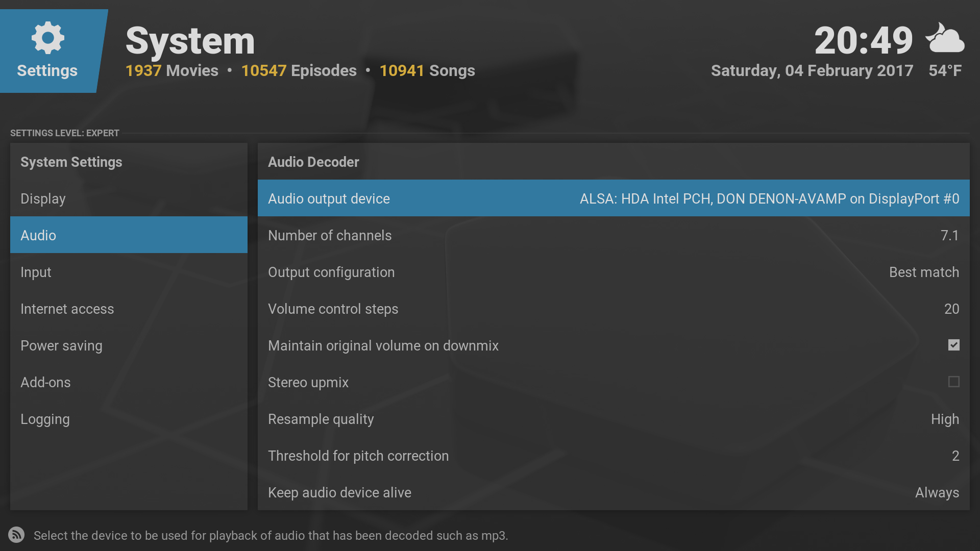Select the Display settings category
This screenshot has width=980, height=551.
[129, 198]
